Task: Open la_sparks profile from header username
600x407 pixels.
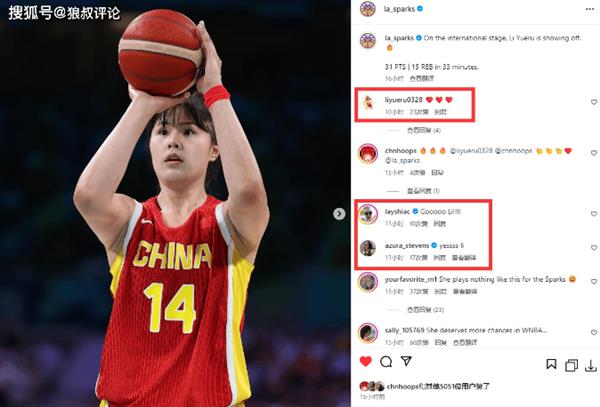Action: coord(399,9)
